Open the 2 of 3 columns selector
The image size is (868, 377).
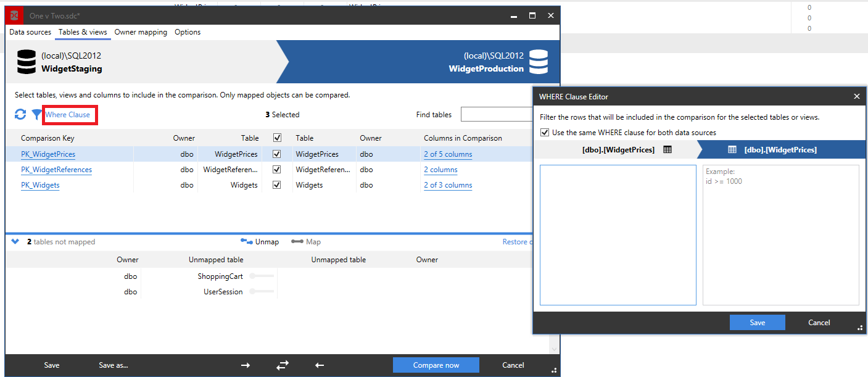pyautogui.click(x=447, y=185)
